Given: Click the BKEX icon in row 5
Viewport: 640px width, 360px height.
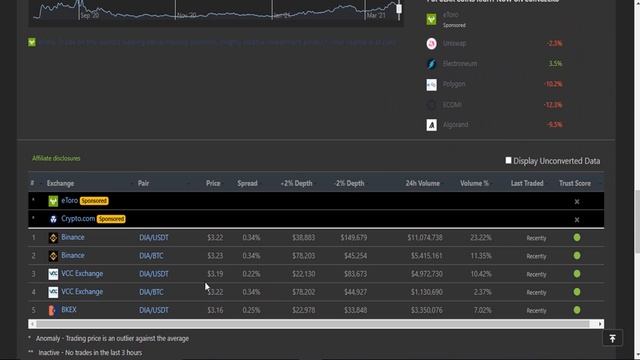Looking at the screenshot, I should (x=52, y=310).
